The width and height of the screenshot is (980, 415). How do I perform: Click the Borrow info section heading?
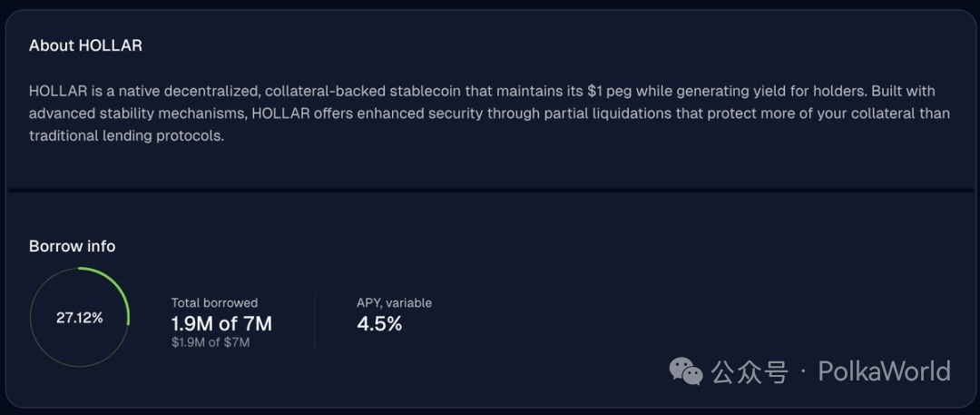(73, 246)
